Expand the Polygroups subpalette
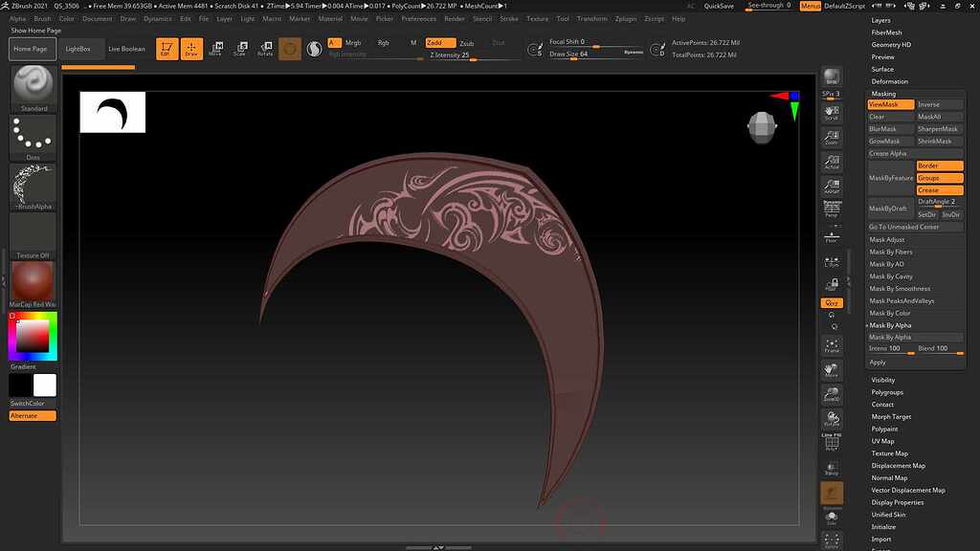This screenshot has height=551, width=980. point(886,392)
